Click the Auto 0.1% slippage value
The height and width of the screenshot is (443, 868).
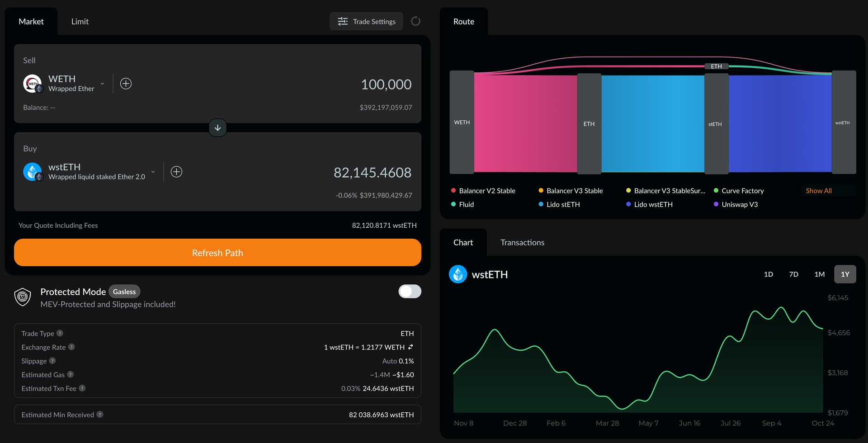[x=398, y=361]
